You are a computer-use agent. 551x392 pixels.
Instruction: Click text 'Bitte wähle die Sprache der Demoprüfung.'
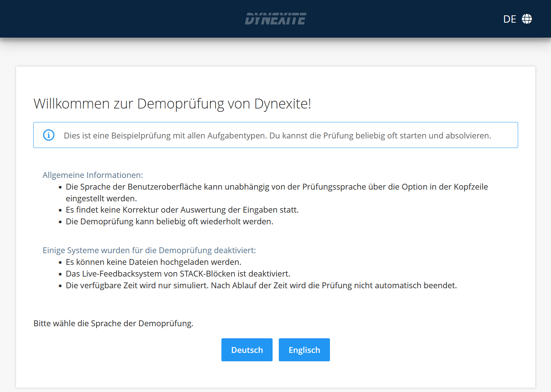[x=113, y=323]
